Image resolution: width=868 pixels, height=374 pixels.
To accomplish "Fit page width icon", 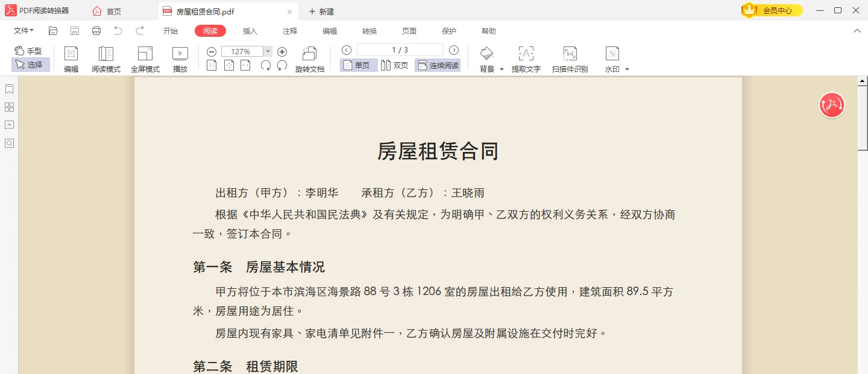I will pos(245,66).
